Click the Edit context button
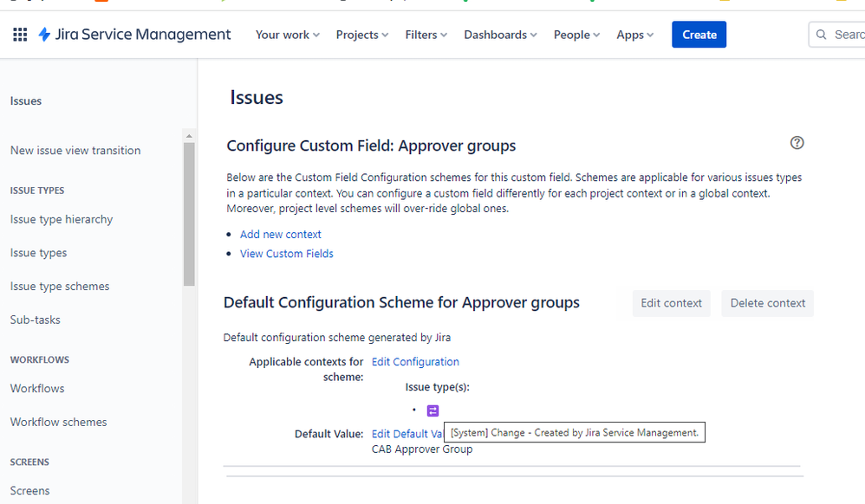 [x=671, y=303]
